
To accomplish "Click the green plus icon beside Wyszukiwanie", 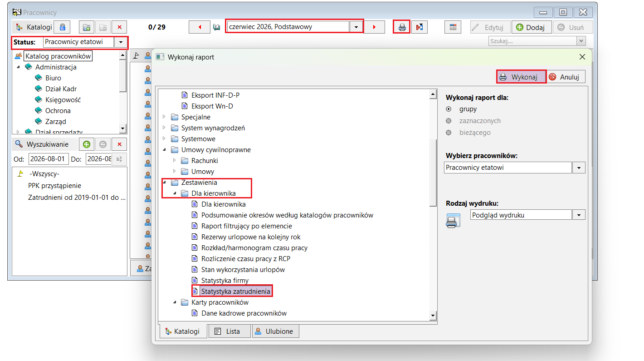I will (86, 144).
